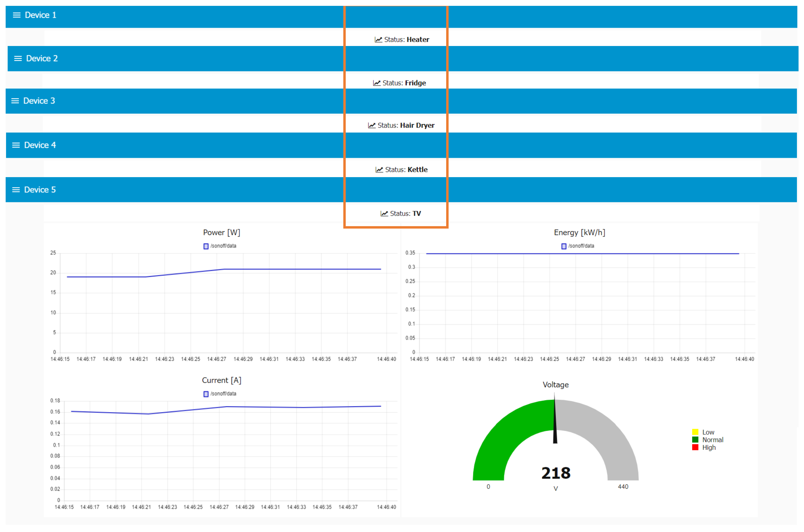Open the Device 2 hamburger menu
The height and width of the screenshot is (532, 804).
[x=18, y=58]
